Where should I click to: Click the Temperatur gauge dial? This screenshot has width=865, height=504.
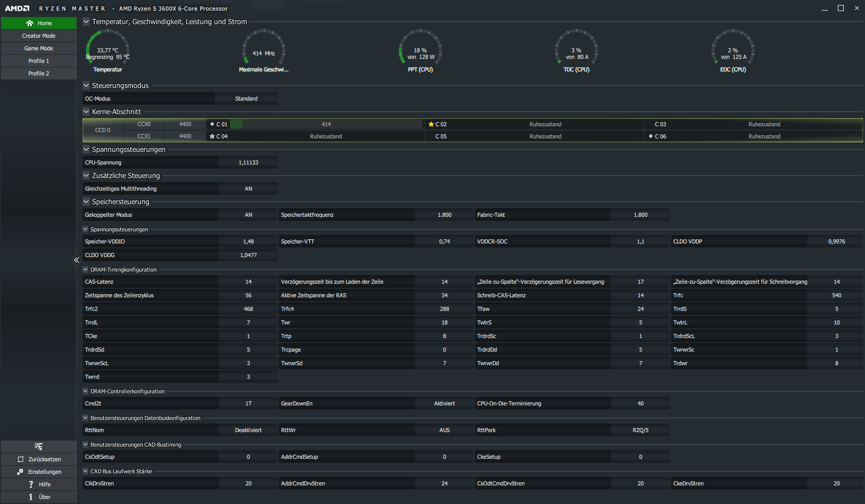(108, 47)
